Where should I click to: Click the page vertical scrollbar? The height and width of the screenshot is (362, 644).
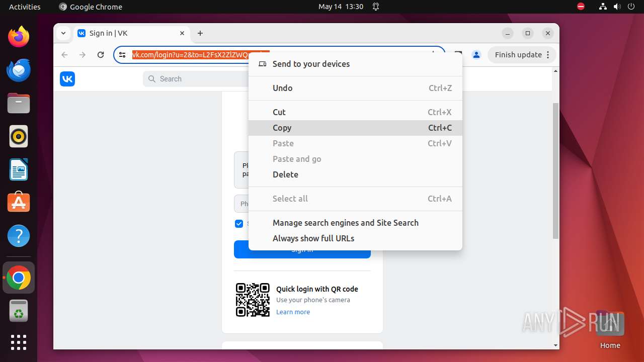point(555,171)
